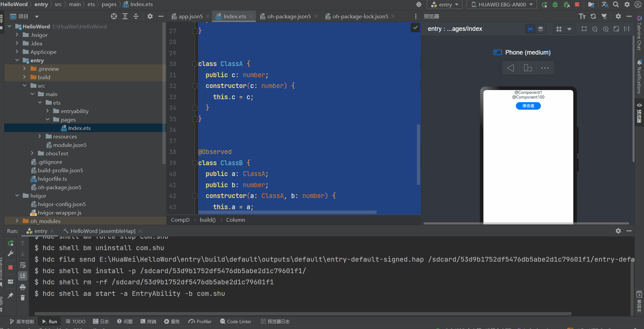The image size is (644, 329).
Task: Select opened file locate icon in project panel
Action: (114, 16)
